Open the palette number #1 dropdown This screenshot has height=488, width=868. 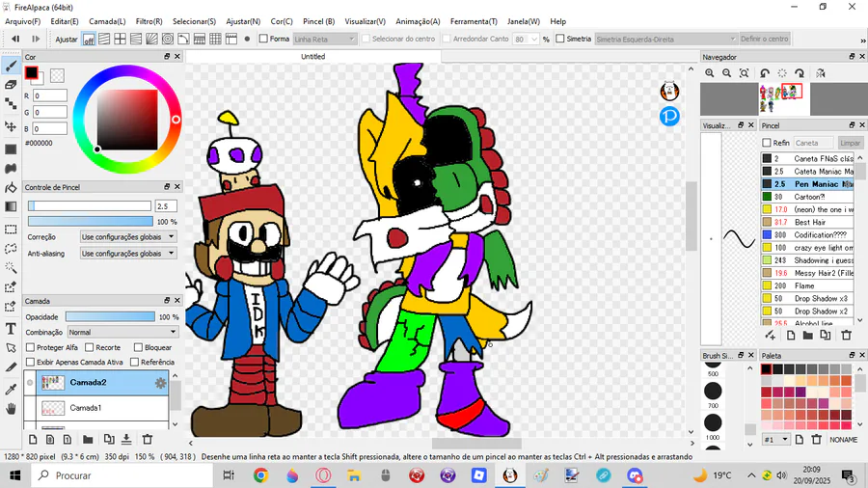point(776,440)
